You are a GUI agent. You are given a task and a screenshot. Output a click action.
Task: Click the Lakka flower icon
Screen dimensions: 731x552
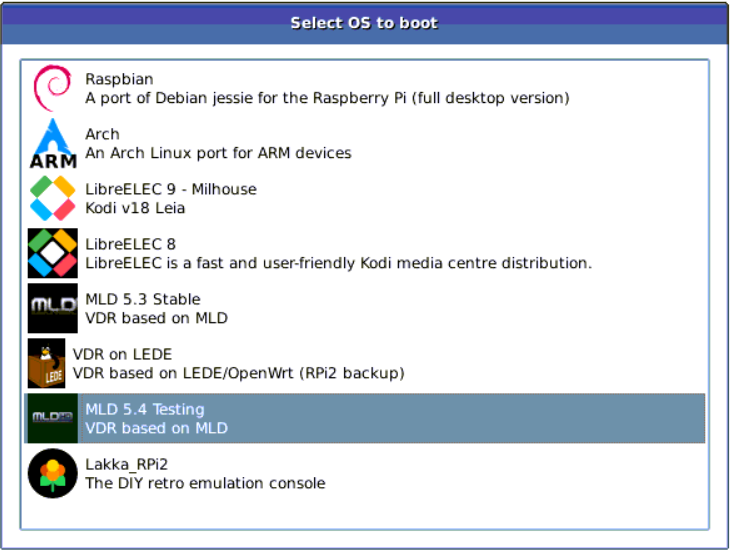pyautogui.click(x=53, y=473)
